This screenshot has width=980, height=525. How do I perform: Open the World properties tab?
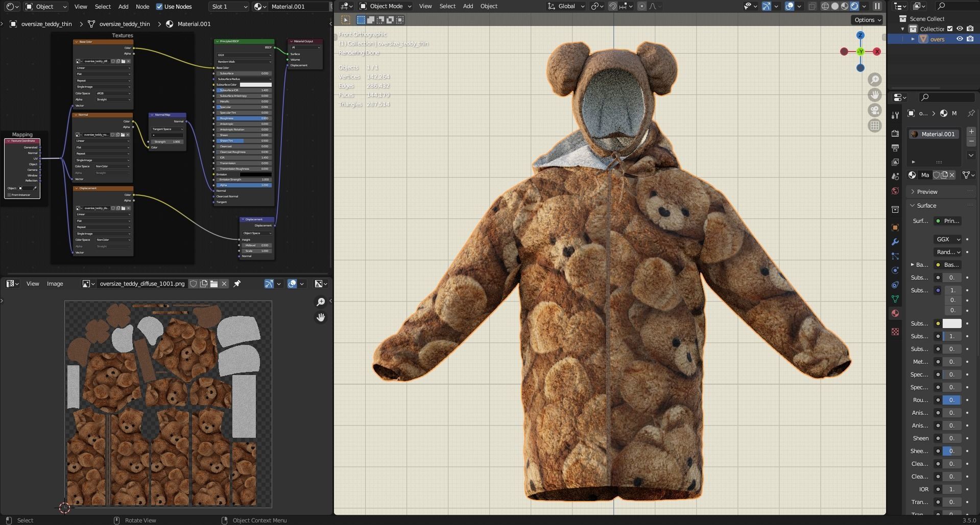click(895, 191)
